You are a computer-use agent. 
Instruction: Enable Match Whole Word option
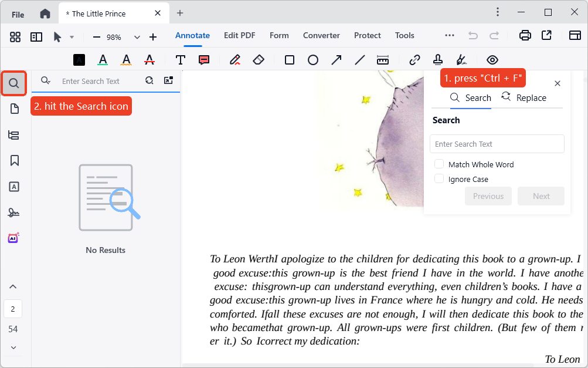pos(439,164)
